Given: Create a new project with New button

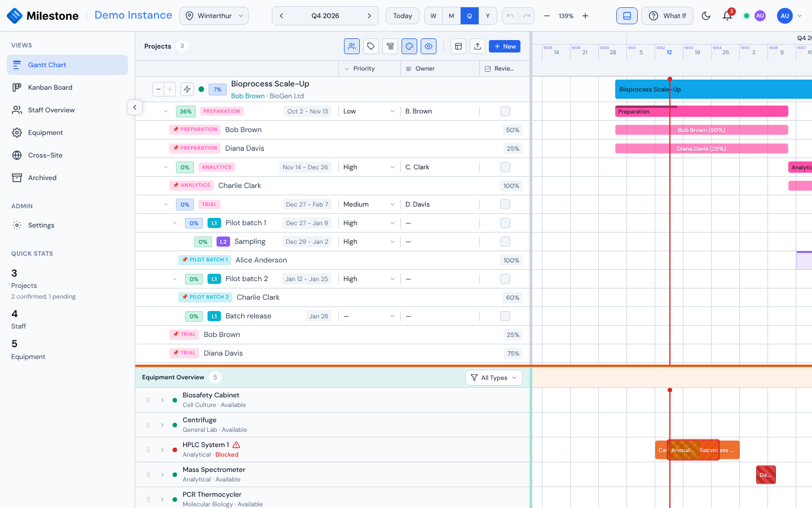Looking at the screenshot, I should (505, 46).
